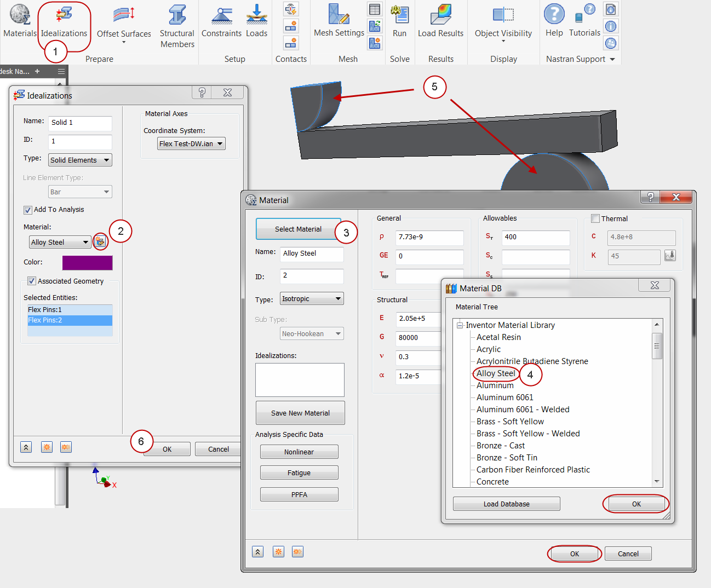Click the single-star icon in the Idealizations dialog
Screen dimensions: 711x588
47,447
